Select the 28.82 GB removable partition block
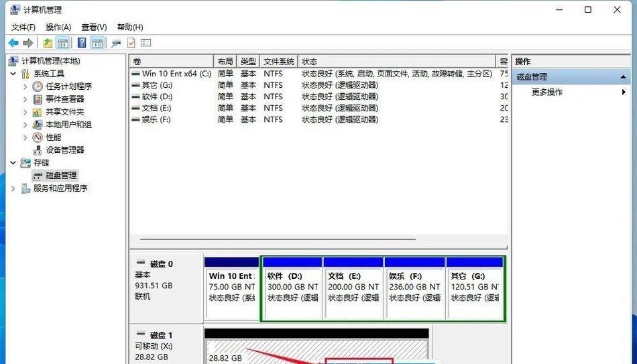 click(316, 347)
